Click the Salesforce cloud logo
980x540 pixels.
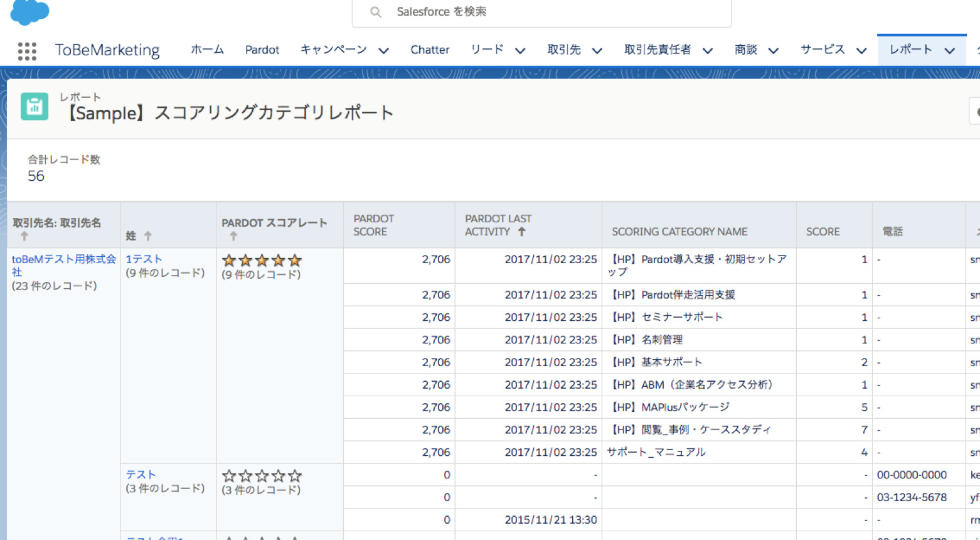[29, 11]
